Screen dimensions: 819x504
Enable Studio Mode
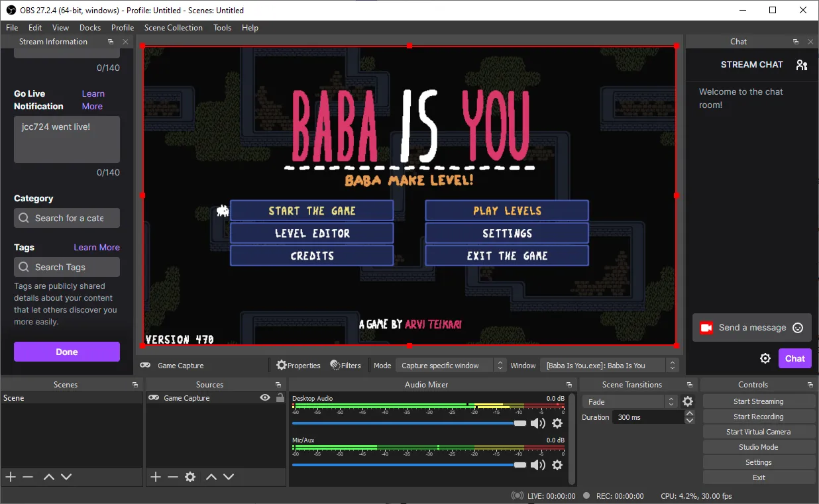[x=759, y=447]
